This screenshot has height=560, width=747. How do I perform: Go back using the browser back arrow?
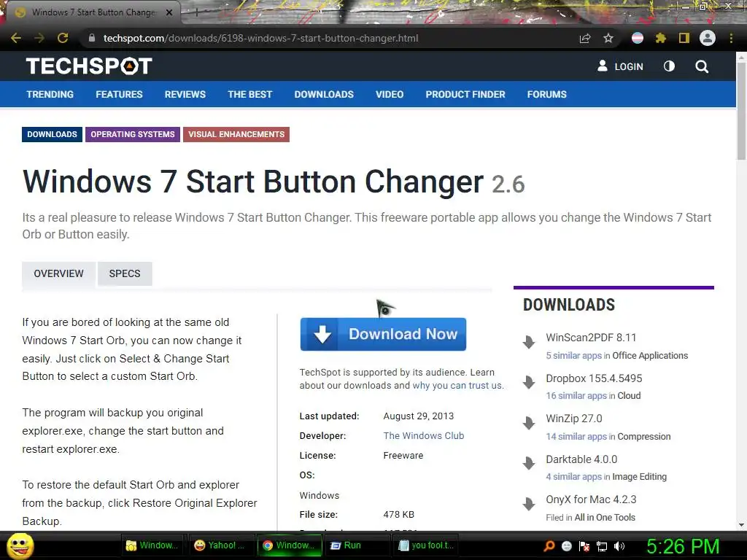pyautogui.click(x=16, y=38)
